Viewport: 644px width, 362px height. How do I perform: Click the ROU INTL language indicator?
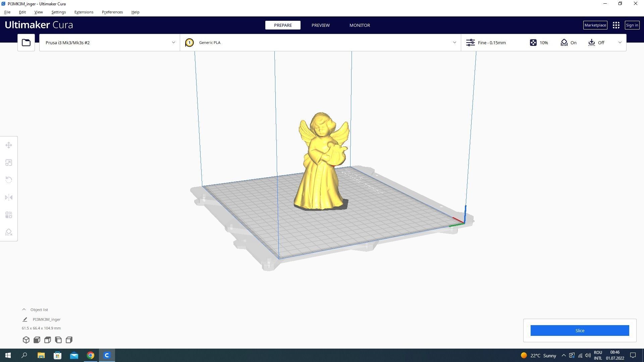(598, 355)
